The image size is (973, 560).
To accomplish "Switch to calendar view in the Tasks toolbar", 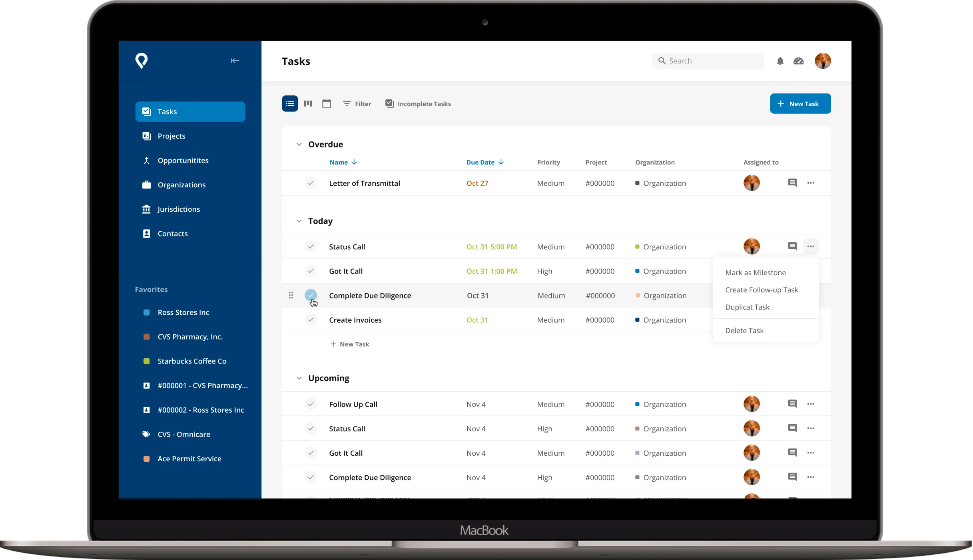I will point(327,103).
